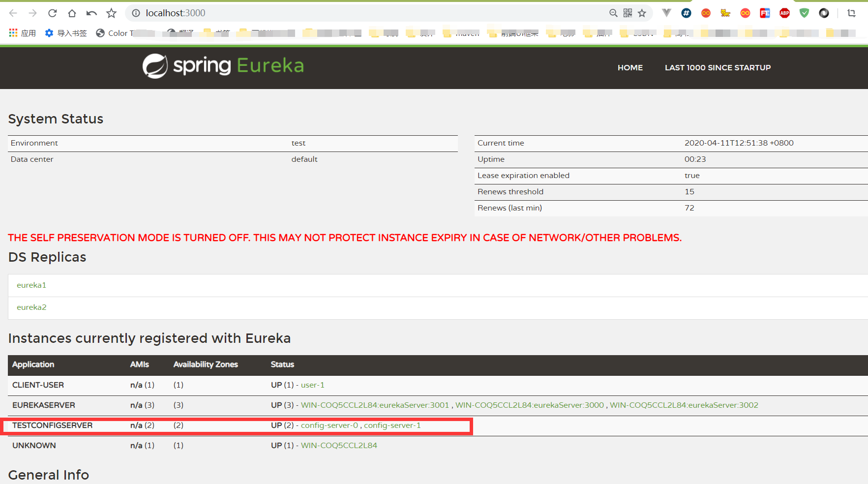Image resolution: width=868 pixels, height=484 pixels.
Task: Select the Renews (last min) value 72
Action: coord(689,208)
